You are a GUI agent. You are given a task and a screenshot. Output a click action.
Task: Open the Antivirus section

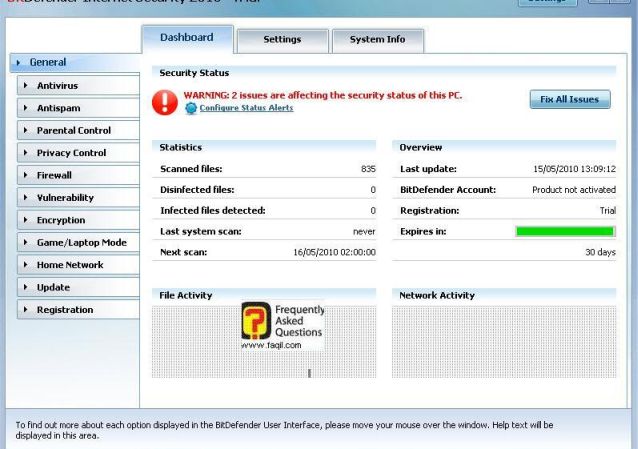pyautogui.click(x=79, y=85)
